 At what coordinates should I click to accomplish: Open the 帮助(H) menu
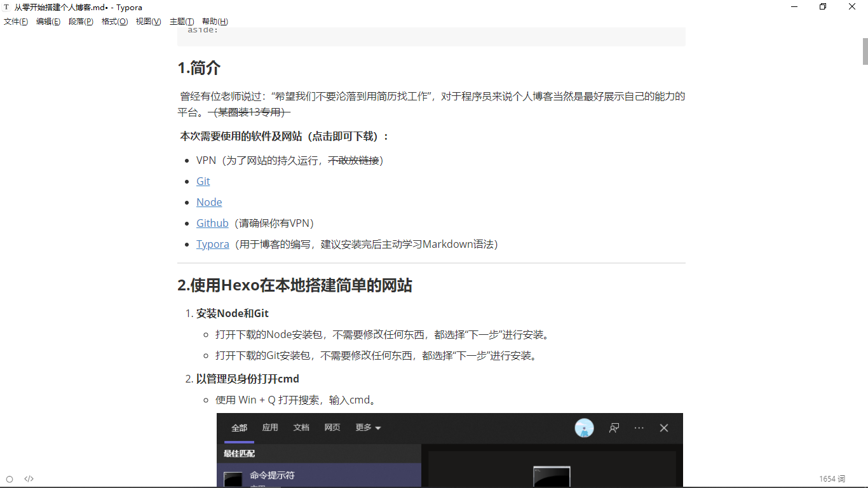(215, 22)
